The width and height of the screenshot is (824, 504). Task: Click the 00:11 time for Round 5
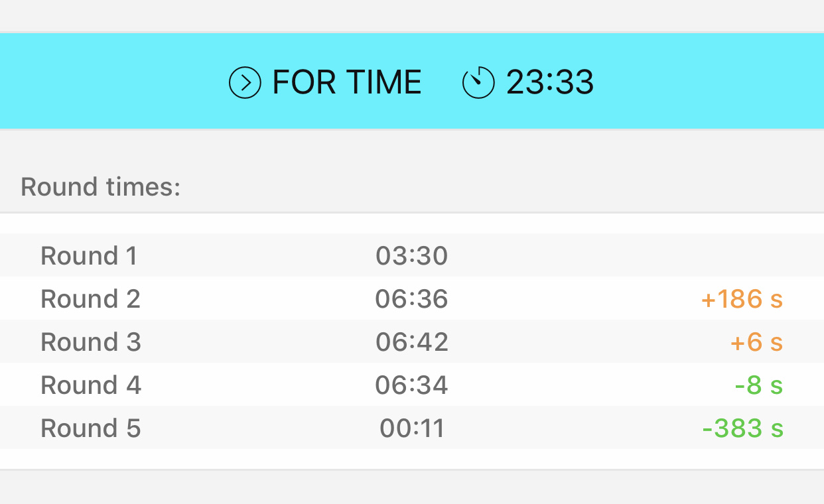coord(412,428)
